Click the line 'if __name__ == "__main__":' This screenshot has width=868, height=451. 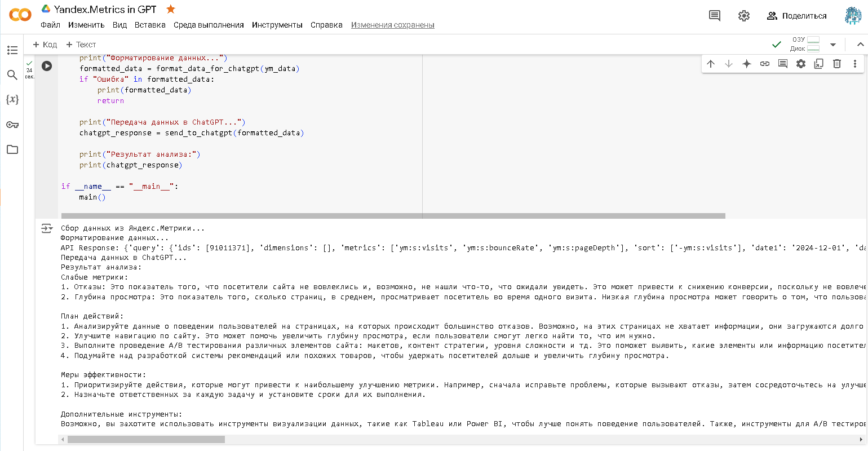pyautogui.click(x=120, y=187)
